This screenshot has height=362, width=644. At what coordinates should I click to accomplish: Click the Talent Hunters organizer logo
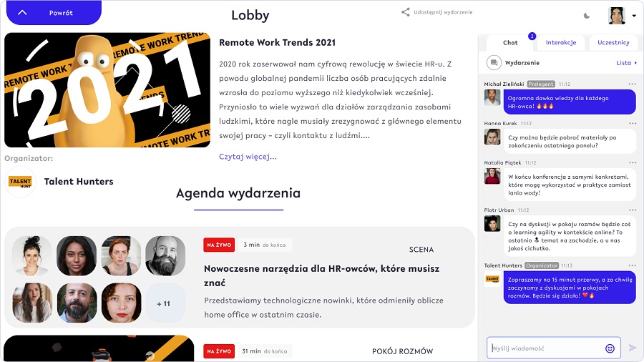coord(20,182)
